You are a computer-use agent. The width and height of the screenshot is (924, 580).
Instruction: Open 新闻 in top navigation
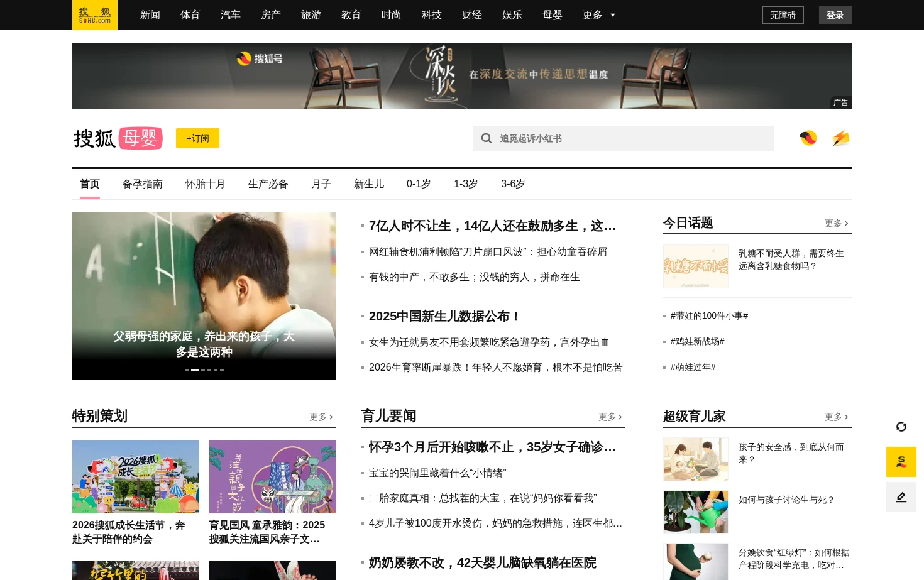click(x=150, y=15)
